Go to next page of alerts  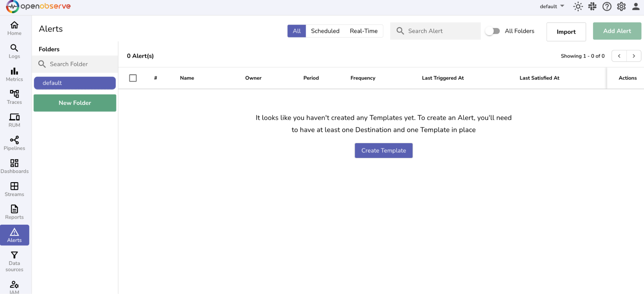[634, 56]
